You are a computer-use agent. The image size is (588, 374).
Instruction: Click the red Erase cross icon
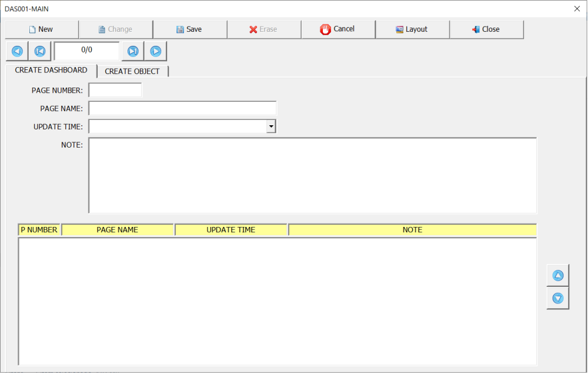(254, 29)
